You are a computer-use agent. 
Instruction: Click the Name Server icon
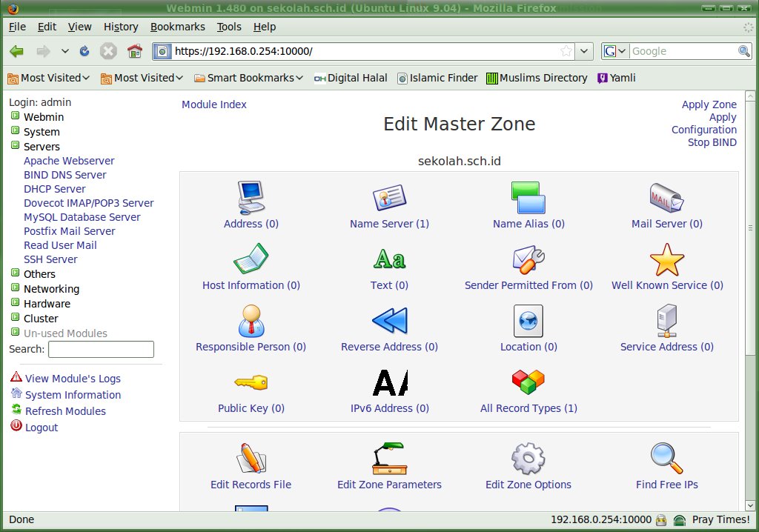click(x=389, y=198)
